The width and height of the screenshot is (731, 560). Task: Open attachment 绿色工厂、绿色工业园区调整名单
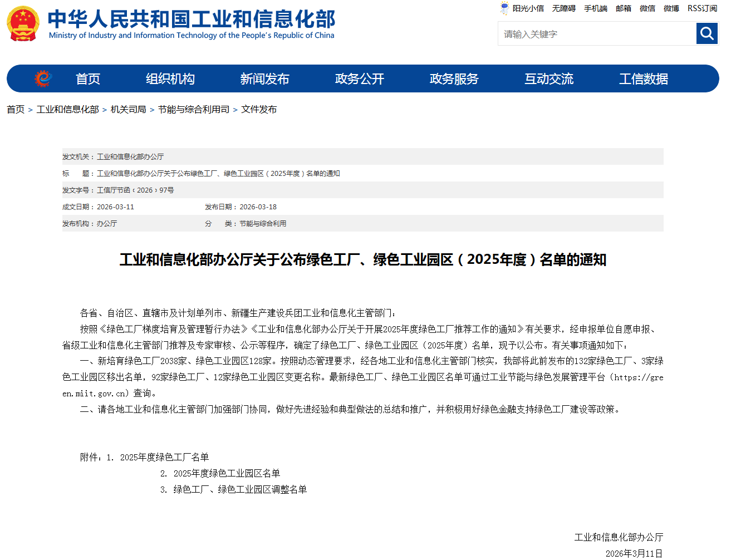240,490
